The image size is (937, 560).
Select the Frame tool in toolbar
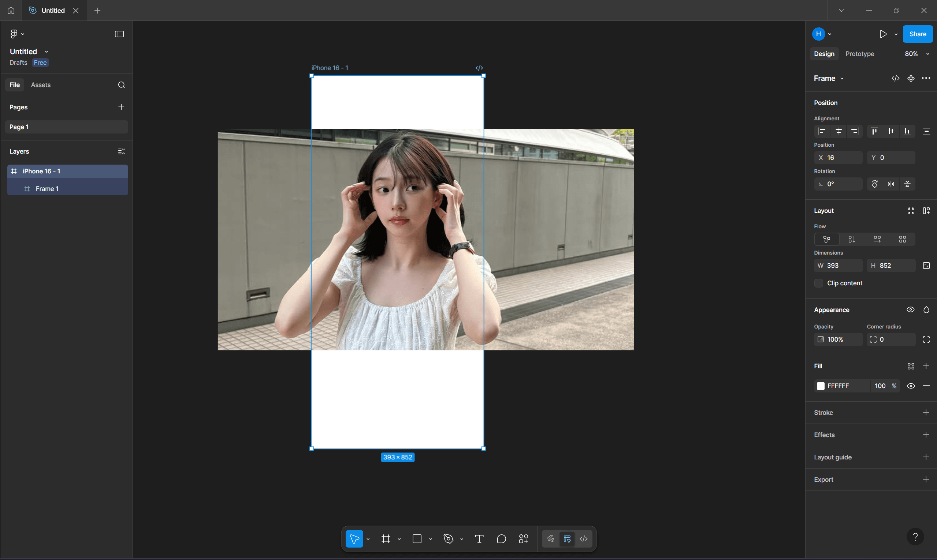pyautogui.click(x=386, y=539)
